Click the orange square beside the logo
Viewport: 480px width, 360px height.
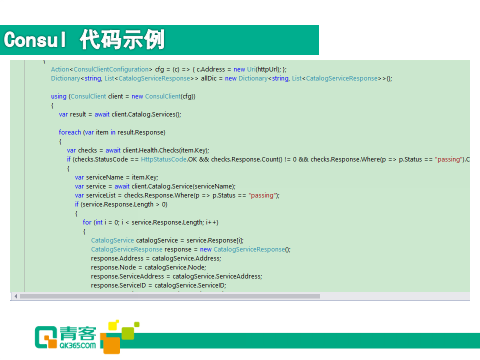pos(111,343)
